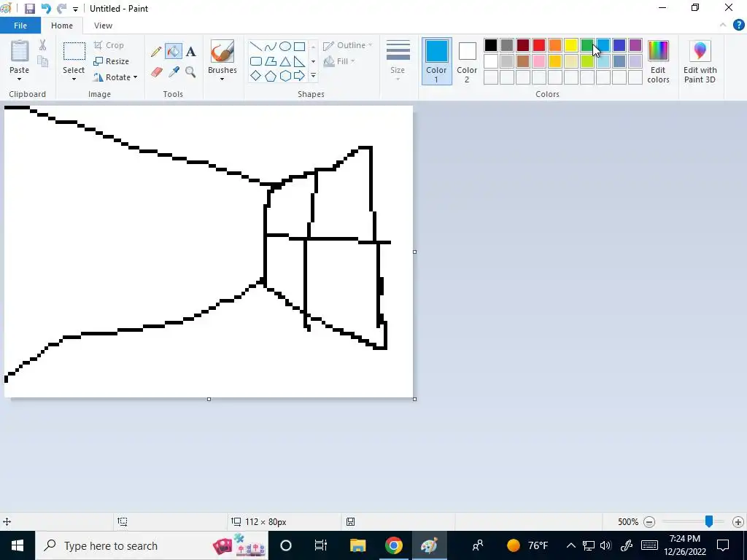The image size is (747, 560).
Task: Open the Windows Start menu
Action: 18,545
